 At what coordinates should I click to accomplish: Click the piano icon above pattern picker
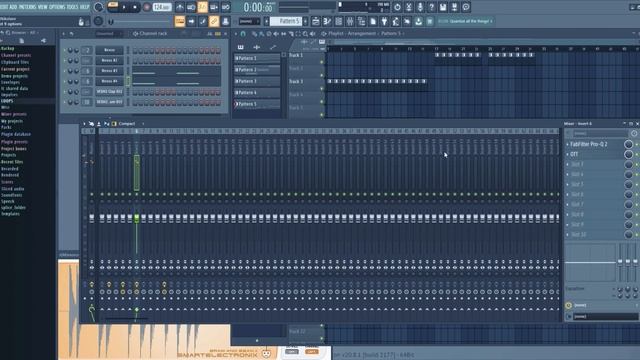[241, 47]
